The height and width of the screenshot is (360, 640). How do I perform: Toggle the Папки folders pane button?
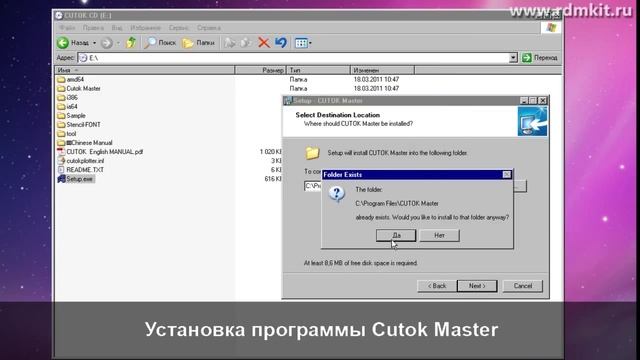pos(199,43)
